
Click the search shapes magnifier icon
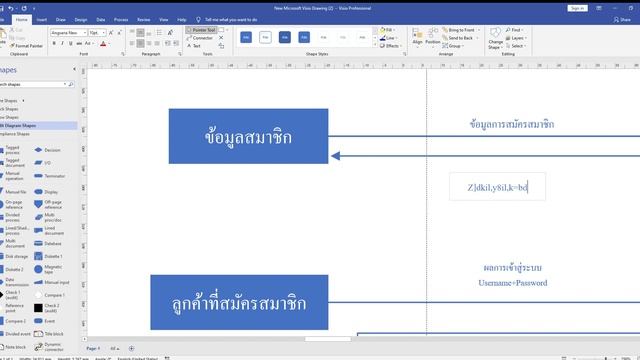coord(71,84)
